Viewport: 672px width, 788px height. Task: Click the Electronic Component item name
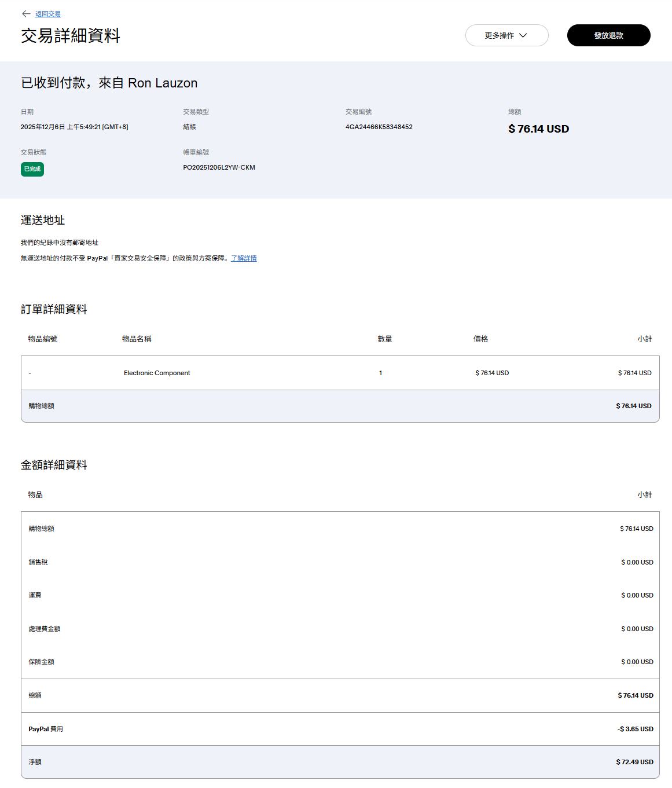point(157,373)
